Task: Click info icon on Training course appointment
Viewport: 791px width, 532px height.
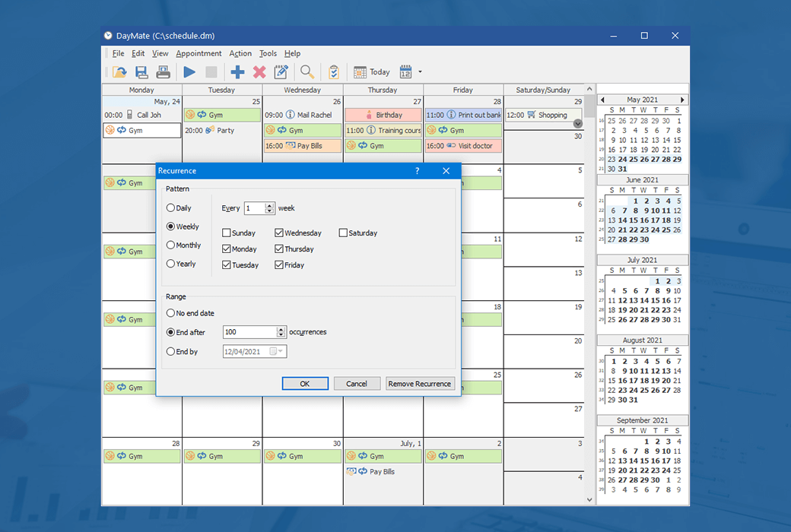Action: 371,130
